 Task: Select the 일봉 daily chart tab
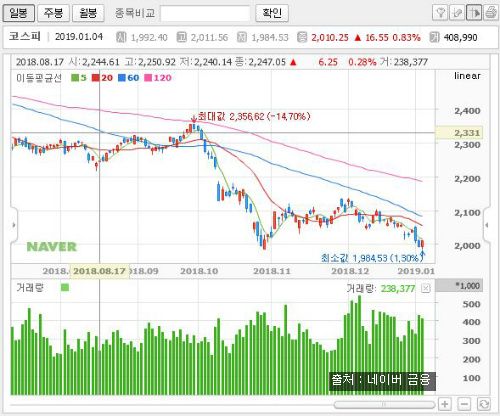[x=19, y=13]
